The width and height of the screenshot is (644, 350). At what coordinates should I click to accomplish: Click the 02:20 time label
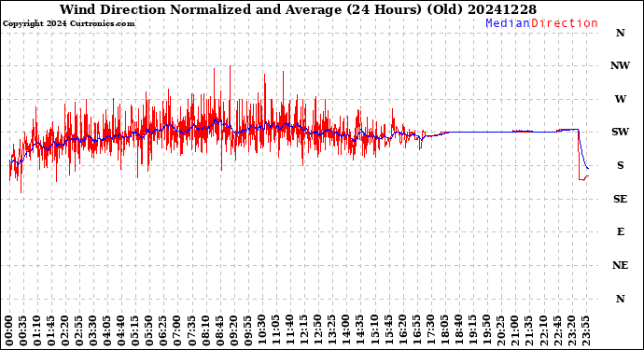[x=65, y=330]
